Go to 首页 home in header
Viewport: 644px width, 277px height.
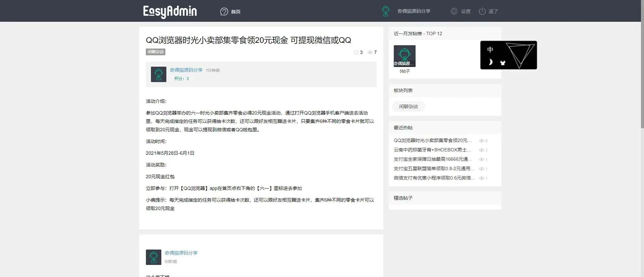click(230, 11)
